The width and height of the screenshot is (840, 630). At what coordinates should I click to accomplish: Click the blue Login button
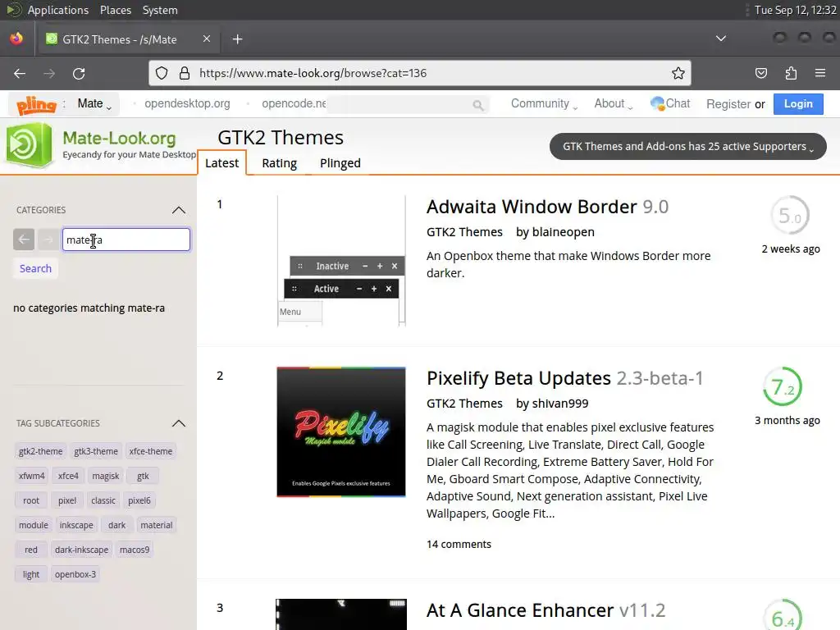click(798, 104)
